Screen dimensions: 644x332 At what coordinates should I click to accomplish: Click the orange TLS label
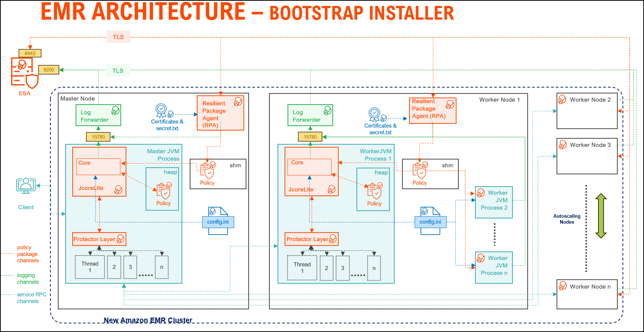pos(119,37)
